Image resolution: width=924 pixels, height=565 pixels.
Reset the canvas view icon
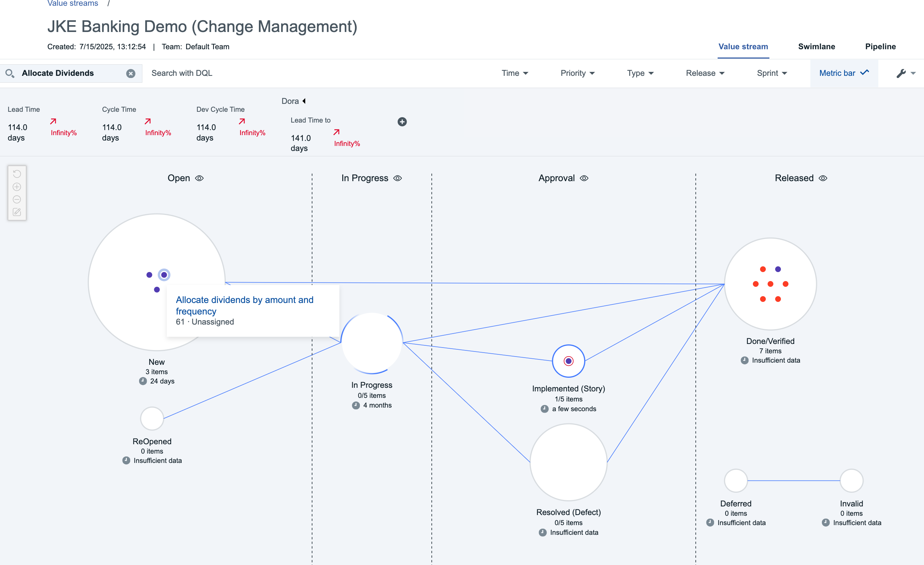[x=17, y=174]
